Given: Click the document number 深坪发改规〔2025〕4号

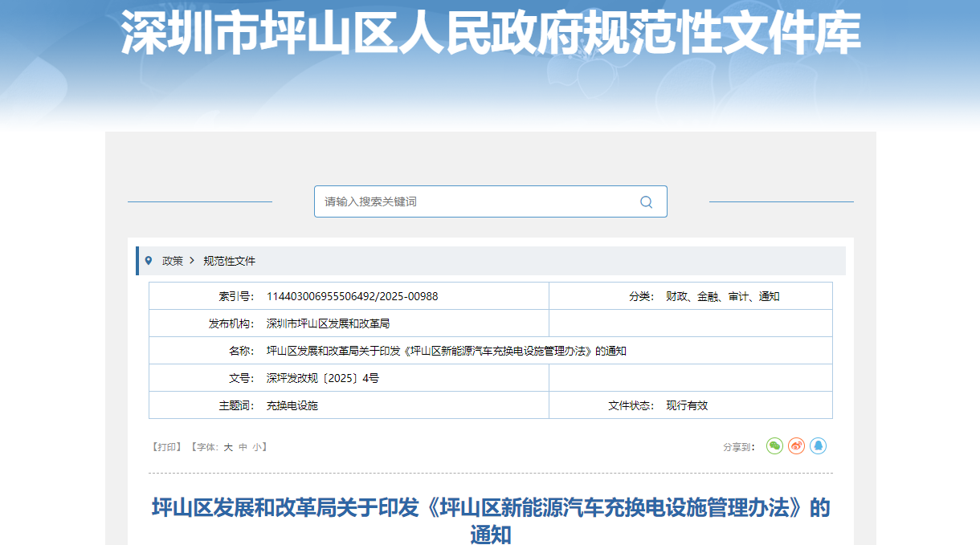Looking at the screenshot, I should (x=322, y=378).
